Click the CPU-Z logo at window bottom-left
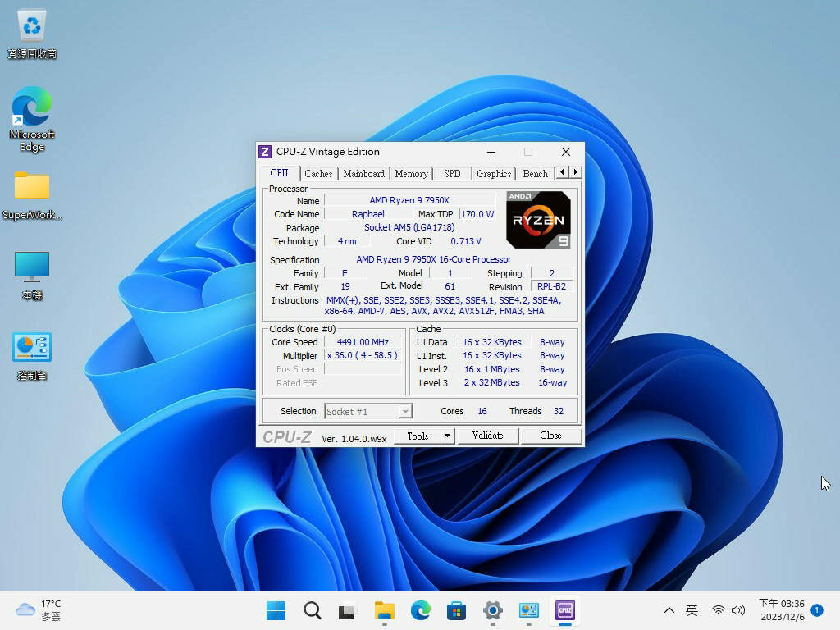The width and height of the screenshot is (840, 630). [286, 436]
